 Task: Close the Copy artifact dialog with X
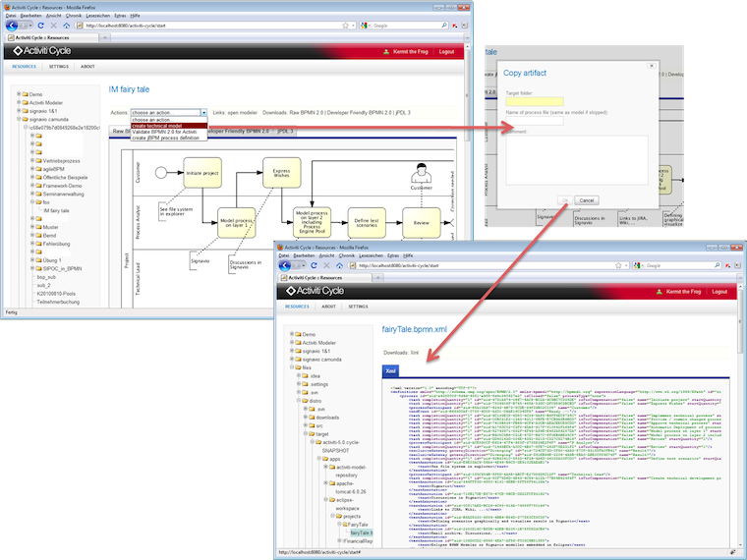point(652,66)
